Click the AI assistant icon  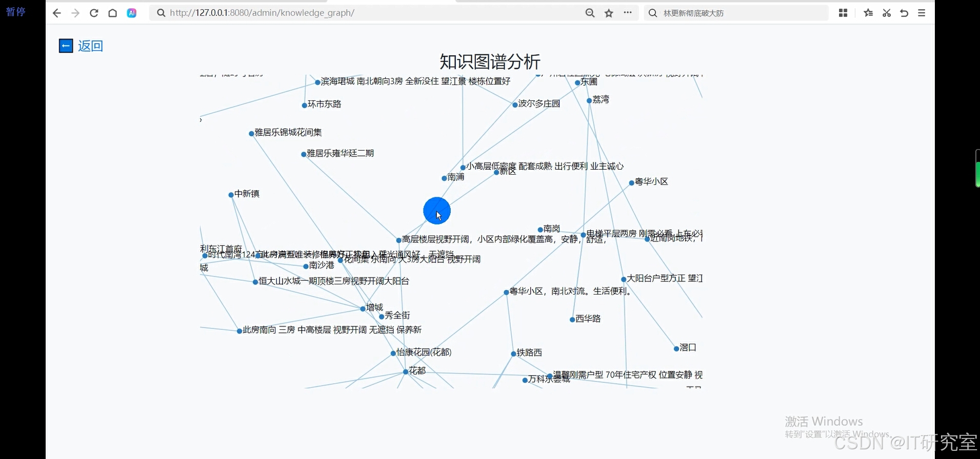[132, 13]
